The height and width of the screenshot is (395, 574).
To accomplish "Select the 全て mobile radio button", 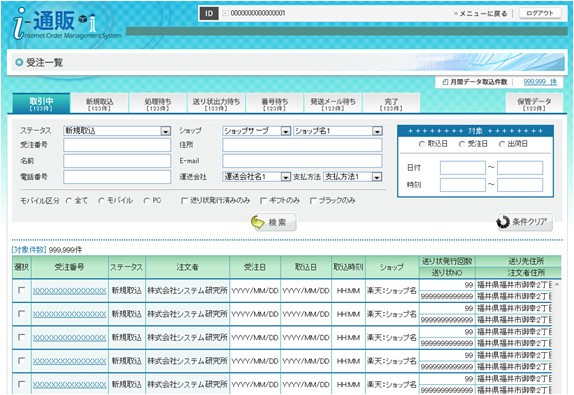I will [69, 201].
